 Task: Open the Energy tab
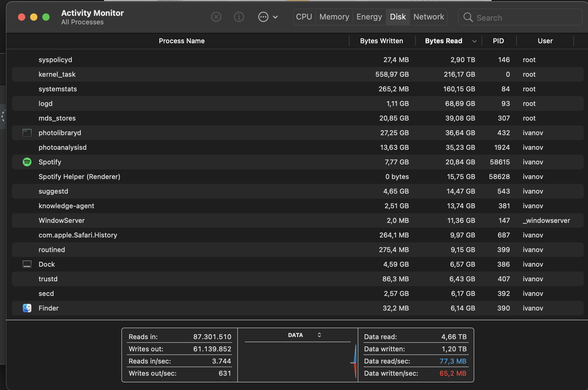pos(369,17)
